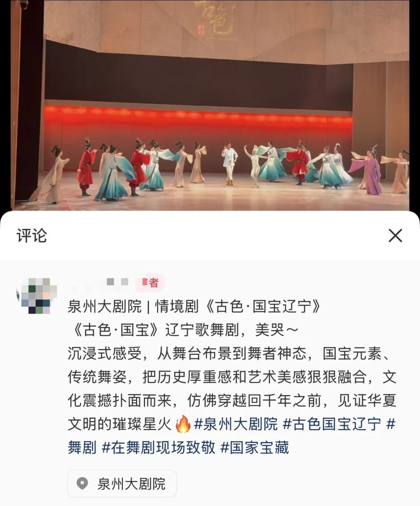Tap caption line 沉浸式感受

click(105, 353)
